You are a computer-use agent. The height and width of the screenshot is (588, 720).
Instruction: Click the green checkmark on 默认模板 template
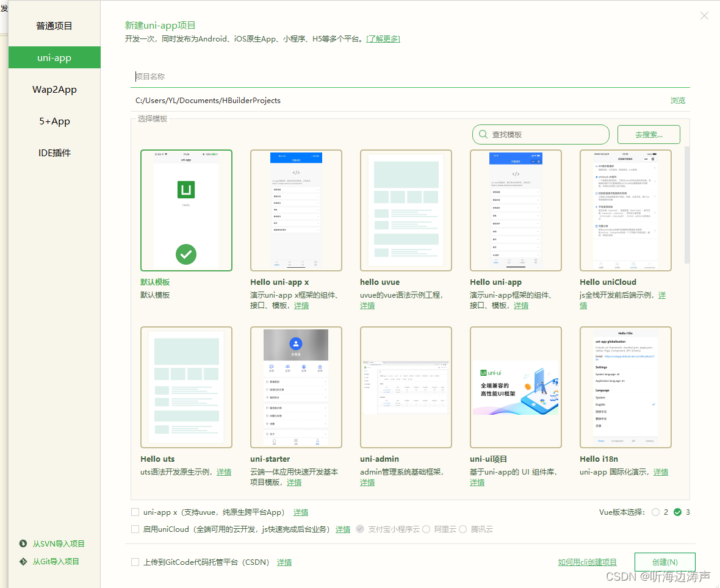pyautogui.click(x=186, y=254)
